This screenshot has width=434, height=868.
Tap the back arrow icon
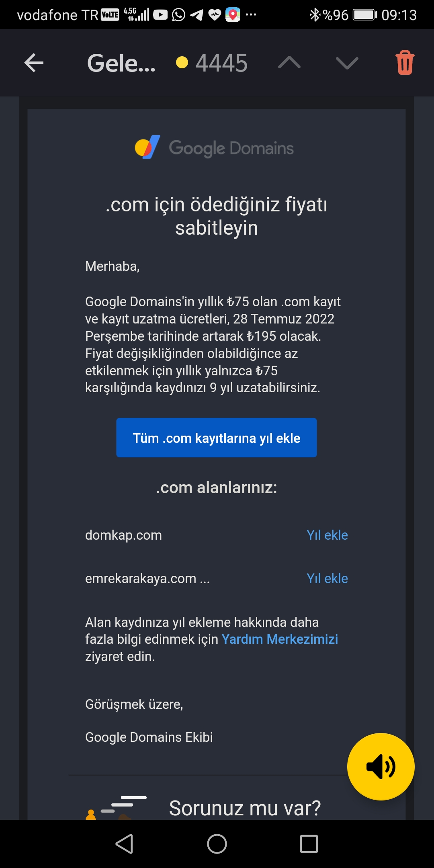click(34, 63)
